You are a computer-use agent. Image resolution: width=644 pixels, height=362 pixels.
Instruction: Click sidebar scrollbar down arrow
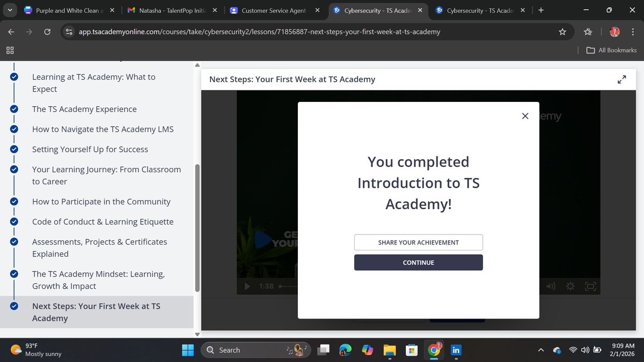[x=197, y=334]
